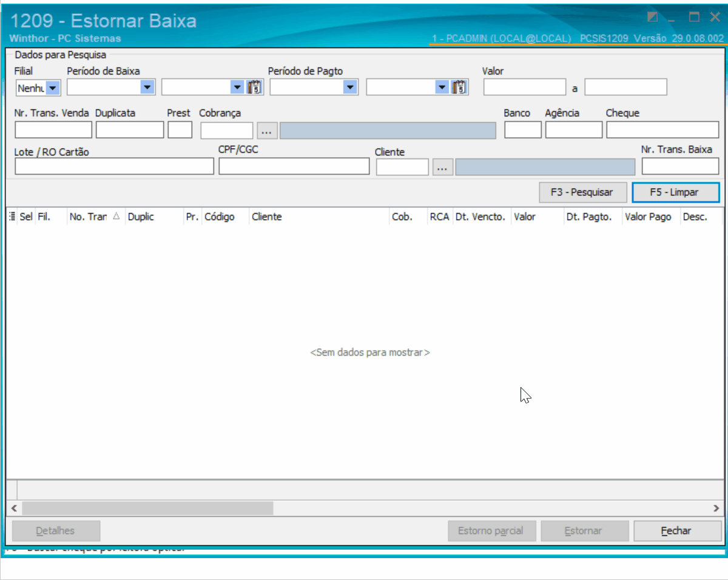Sort by Cob. column header
Image resolution: width=728 pixels, height=580 pixels.
click(x=408, y=217)
